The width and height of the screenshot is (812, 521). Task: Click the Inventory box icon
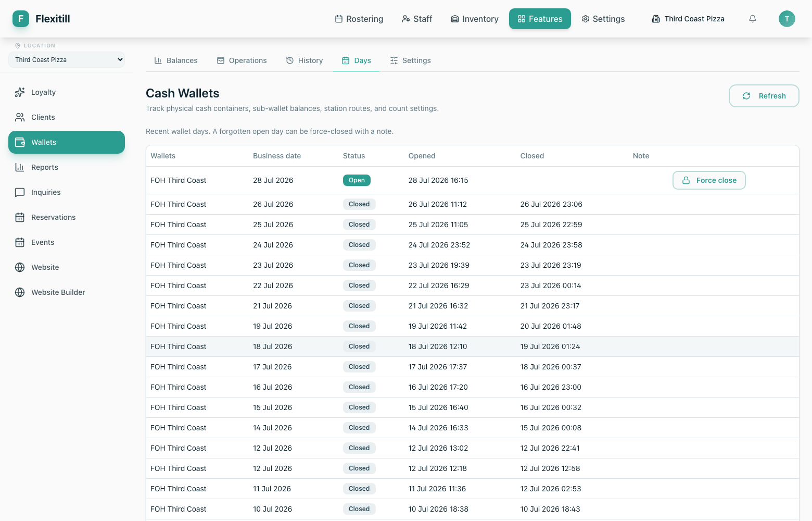pyautogui.click(x=455, y=19)
